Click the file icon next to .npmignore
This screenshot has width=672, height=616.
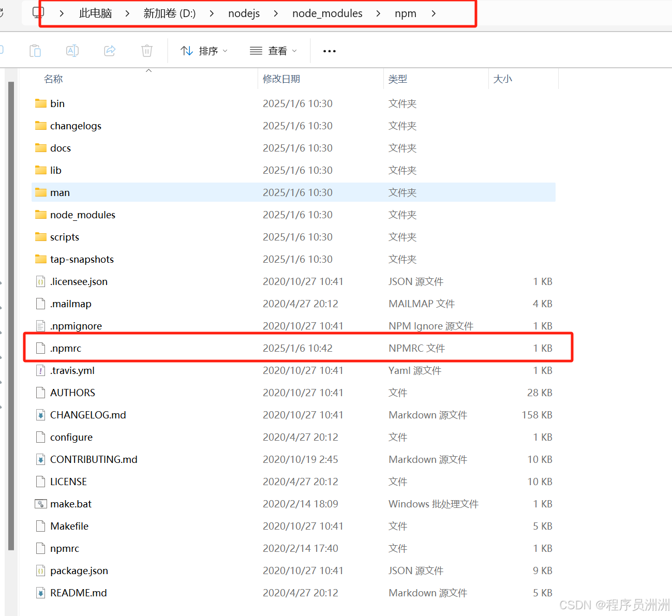(40, 326)
